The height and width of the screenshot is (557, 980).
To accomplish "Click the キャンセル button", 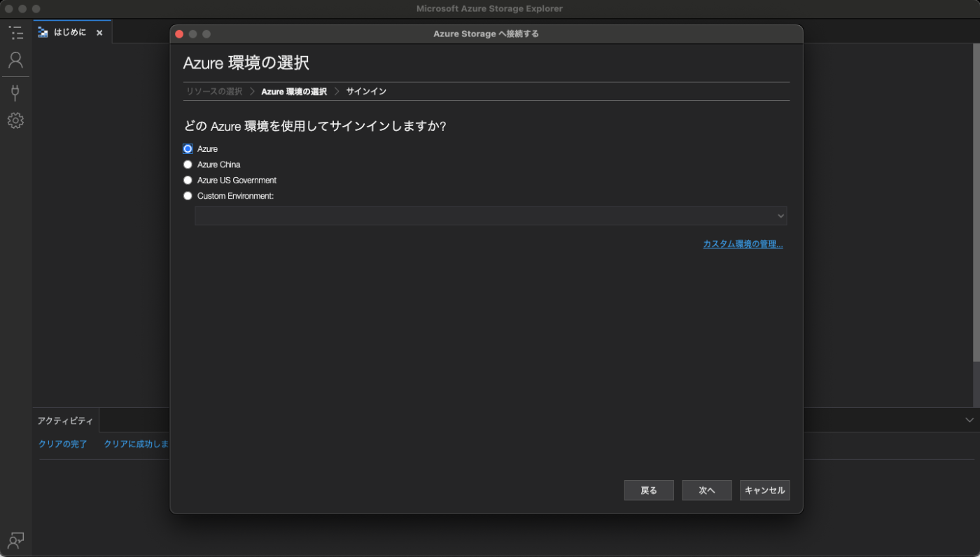I will [765, 491].
